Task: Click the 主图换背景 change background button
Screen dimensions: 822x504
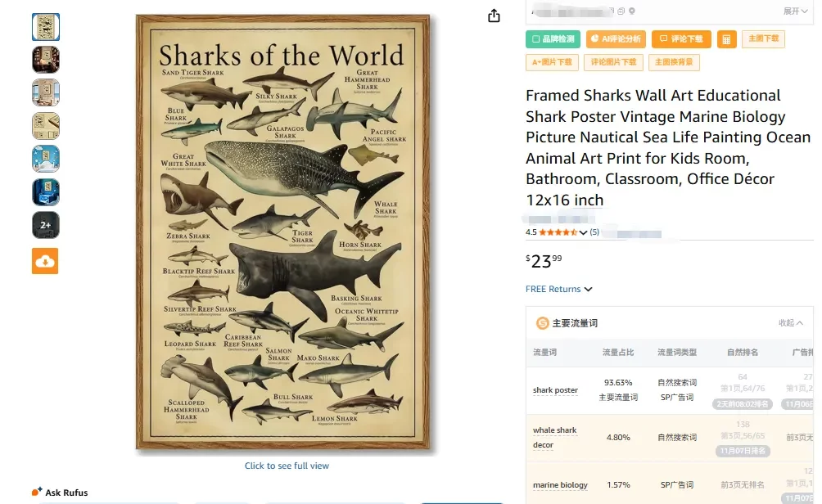Action: (x=674, y=62)
